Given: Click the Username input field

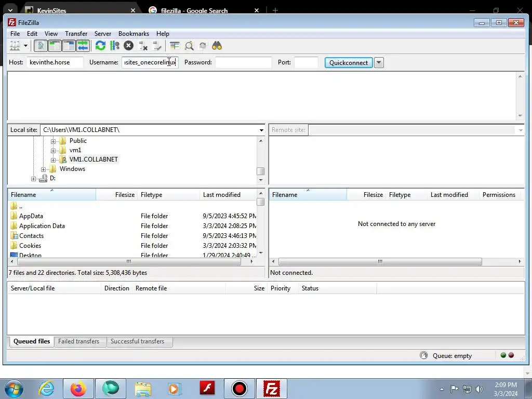Looking at the screenshot, I should coord(150,62).
